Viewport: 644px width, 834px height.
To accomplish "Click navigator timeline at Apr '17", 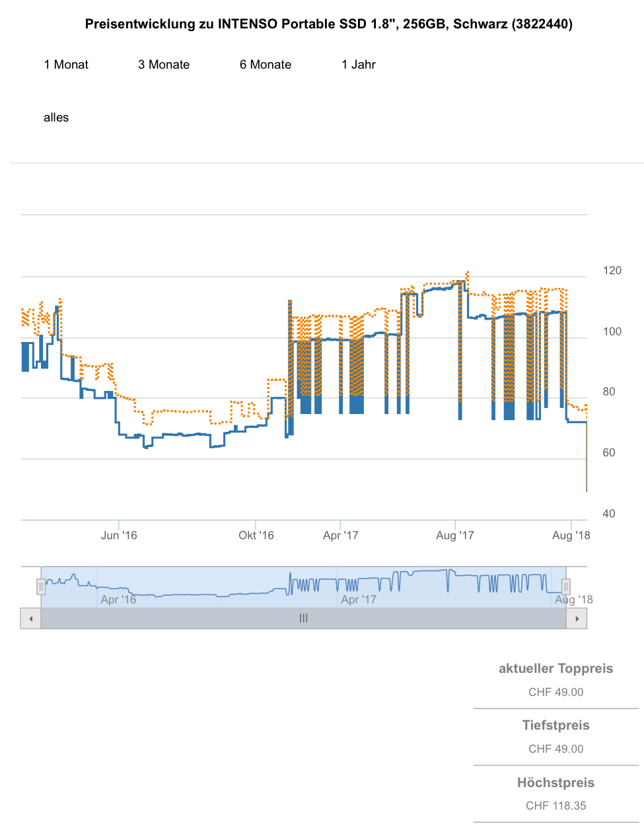I will coord(359,600).
